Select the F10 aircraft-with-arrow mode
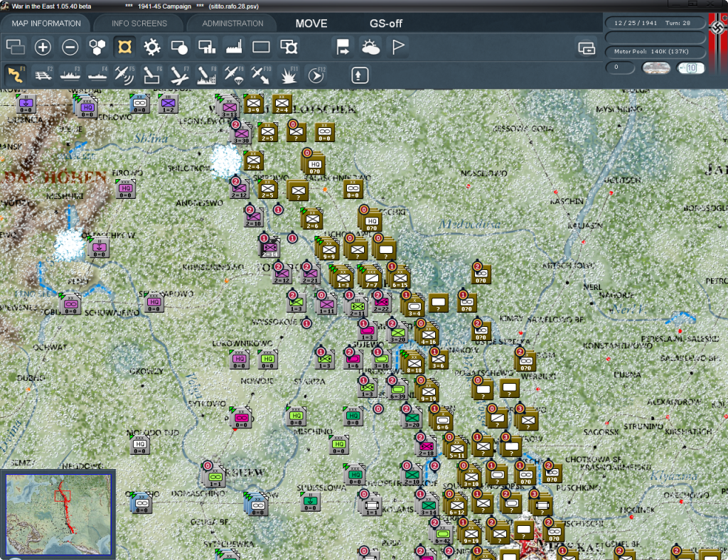This screenshot has height=560, width=728. [262, 75]
